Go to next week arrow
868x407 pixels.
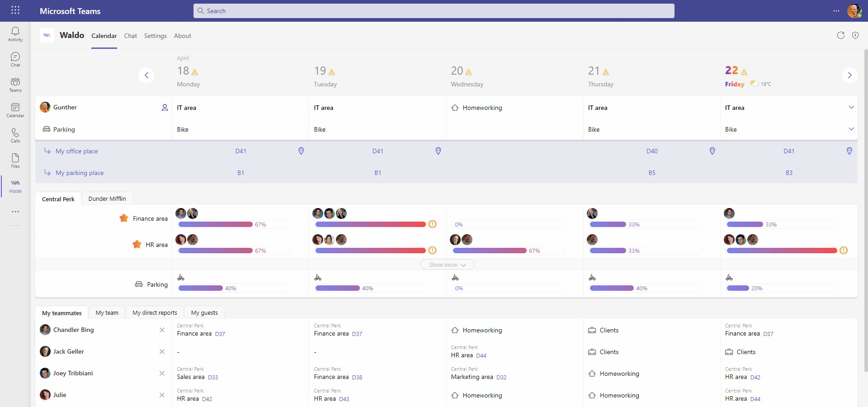[849, 75]
